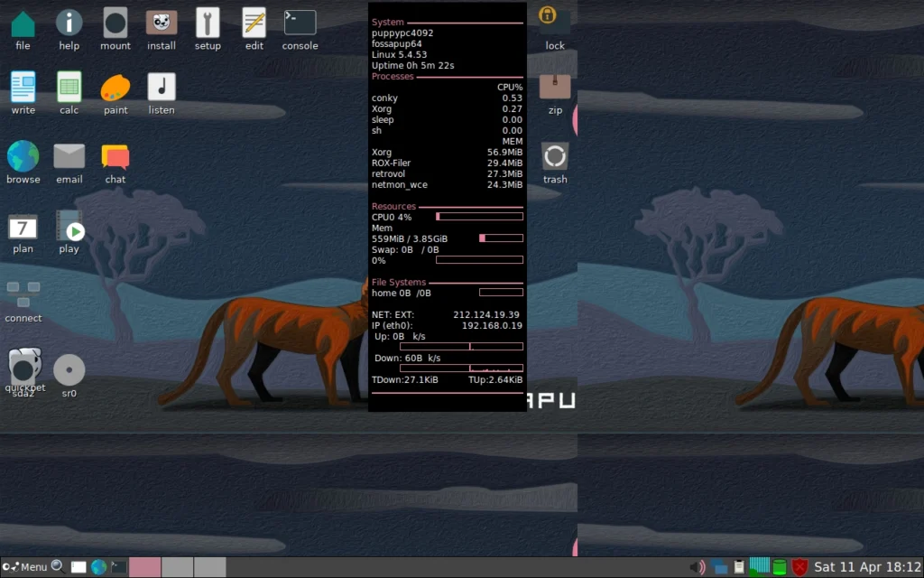Screen dimensions: 924x578
Task: Open the setup wrench icon
Action: (x=208, y=30)
